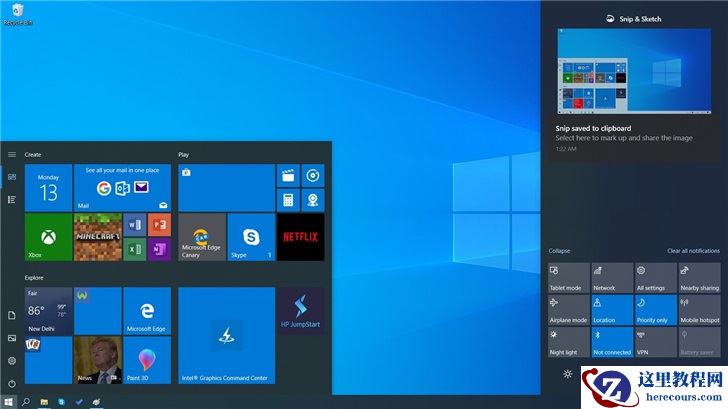
Task: Click the Explore group heading
Action: (x=34, y=278)
